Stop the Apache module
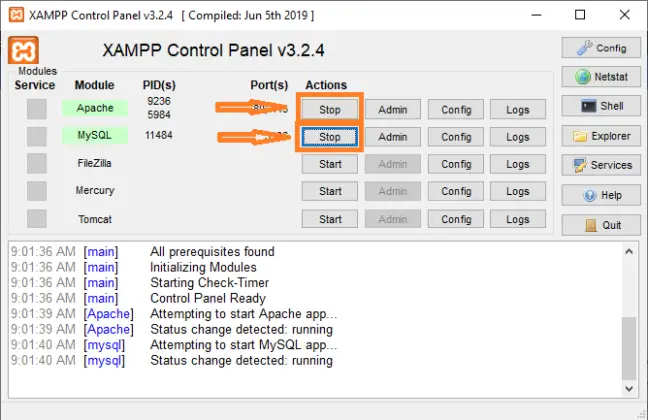 coord(329,109)
